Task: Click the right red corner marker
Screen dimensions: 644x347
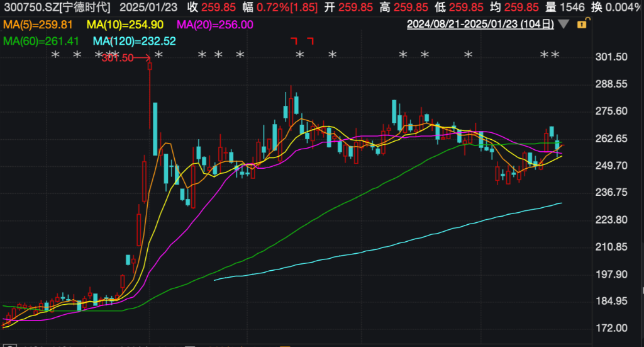Action: pos(309,40)
